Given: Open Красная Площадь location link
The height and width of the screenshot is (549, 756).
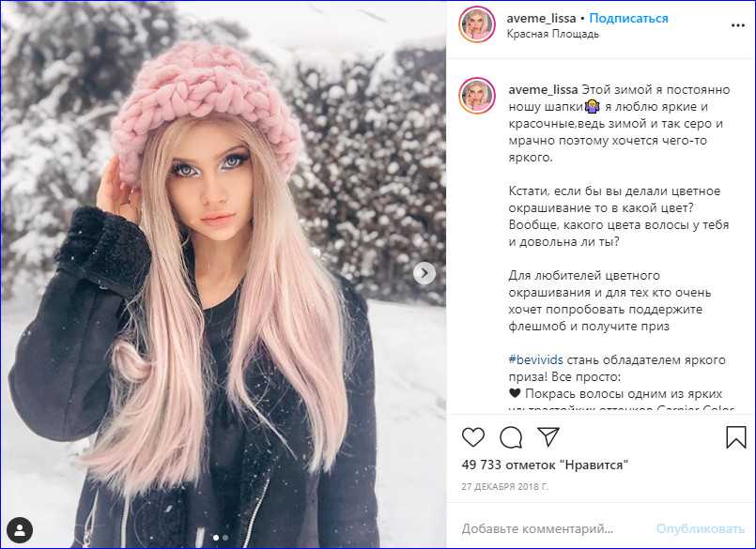Looking at the screenshot, I should click(x=552, y=34).
